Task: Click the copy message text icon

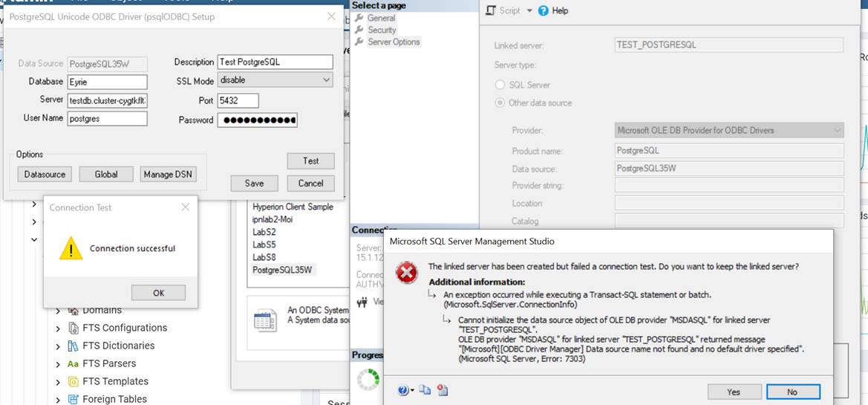Action: [425, 390]
